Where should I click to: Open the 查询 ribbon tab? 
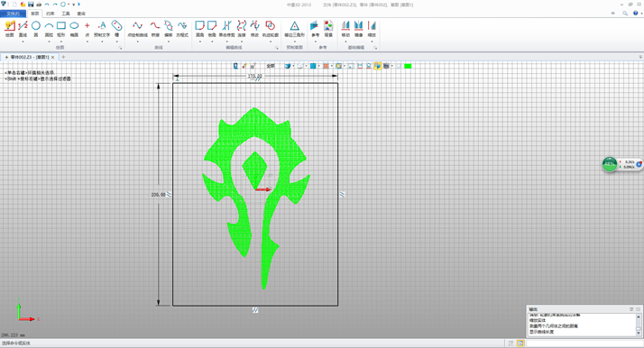pyautogui.click(x=81, y=14)
